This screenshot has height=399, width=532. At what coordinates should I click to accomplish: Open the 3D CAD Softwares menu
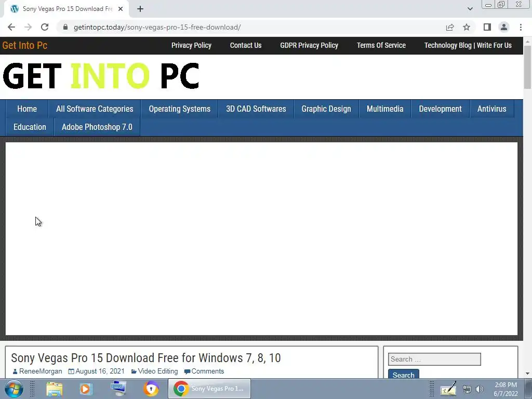(x=256, y=109)
